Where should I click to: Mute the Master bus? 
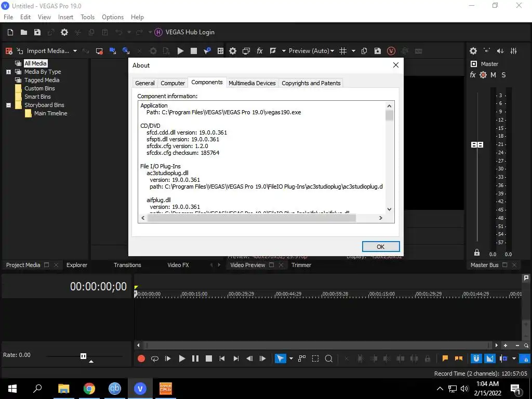coord(494,75)
